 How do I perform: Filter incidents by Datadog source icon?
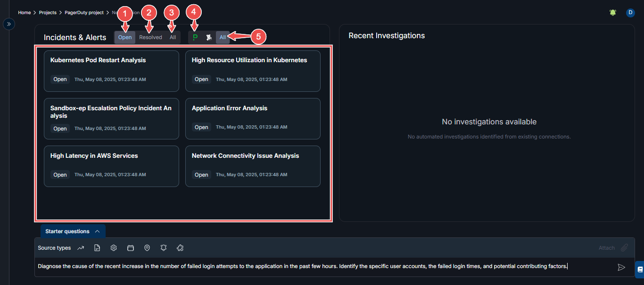[x=209, y=37]
